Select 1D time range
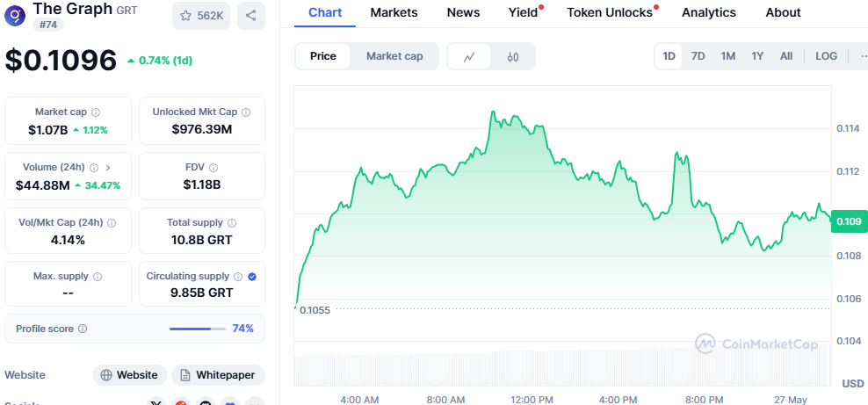 point(669,56)
